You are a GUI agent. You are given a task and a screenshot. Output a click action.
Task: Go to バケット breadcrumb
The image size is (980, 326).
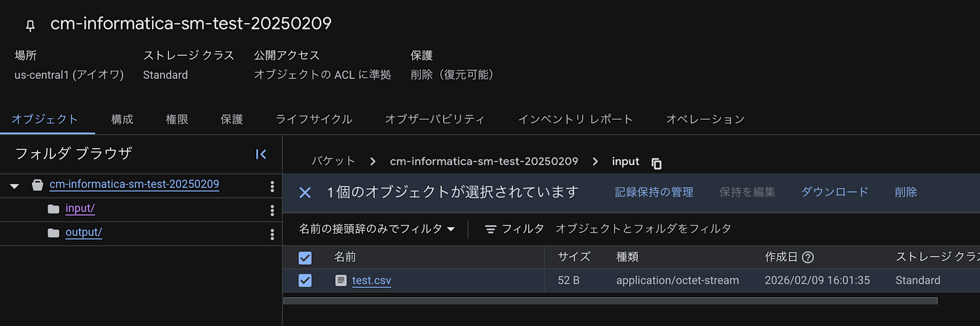[333, 161]
